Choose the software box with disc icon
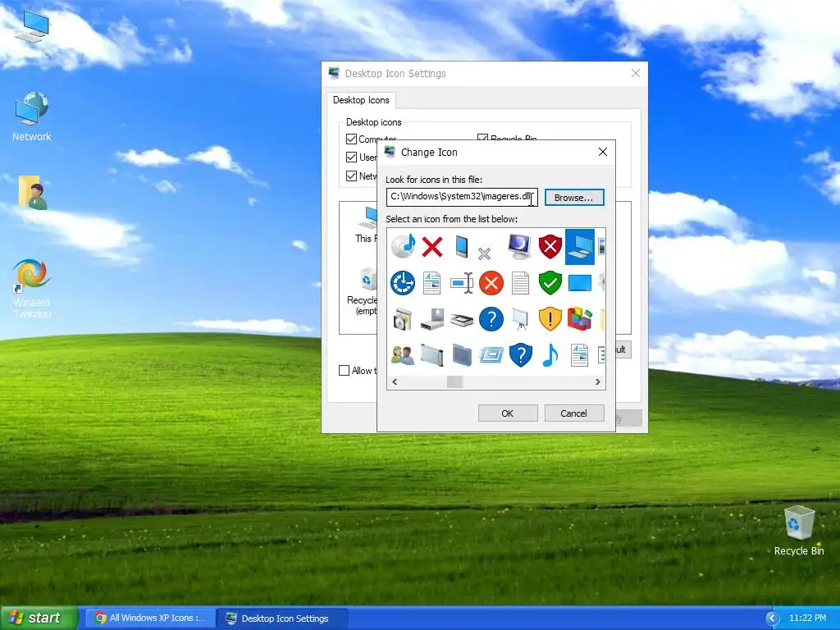Image resolution: width=840 pixels, height=630 pixels. point(403,319)
